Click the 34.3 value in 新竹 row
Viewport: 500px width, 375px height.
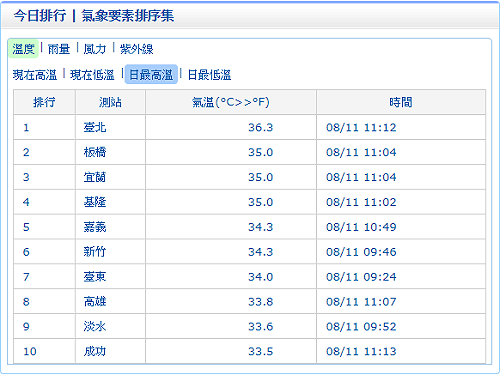(260, 252)
